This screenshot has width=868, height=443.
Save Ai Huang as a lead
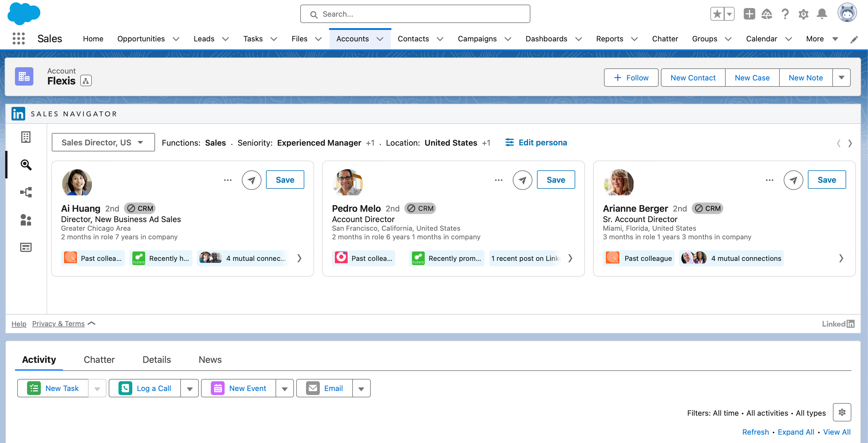point(285,180)
